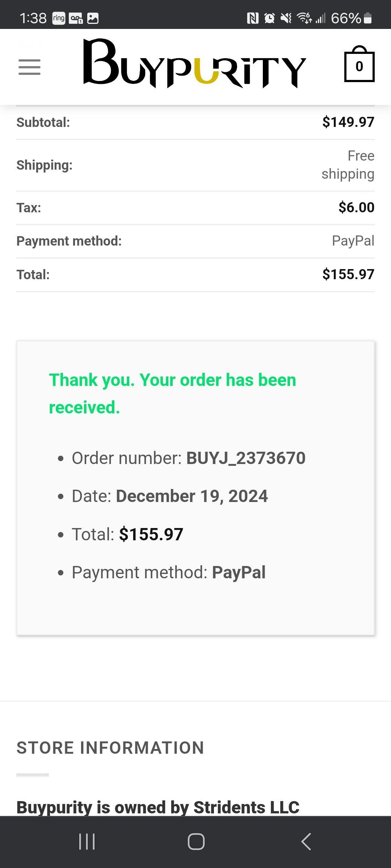Click the order date December 19, 2024
Image resolution: width=391 pixels, height=868 pixels.
tap(192, 496)
